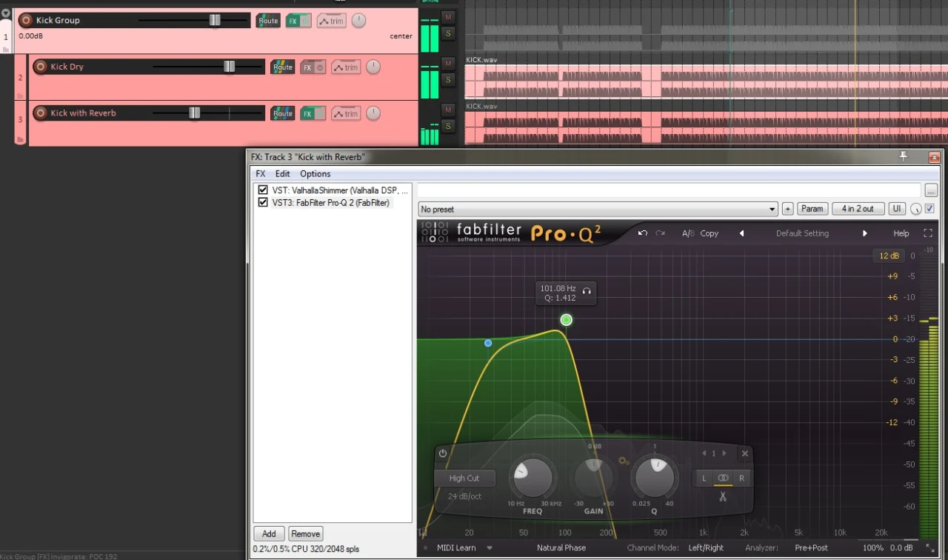Go to next Pro-Q 2 preset
Image resolution: width=948 pixels, height=560 pixels.
(864, 233)
